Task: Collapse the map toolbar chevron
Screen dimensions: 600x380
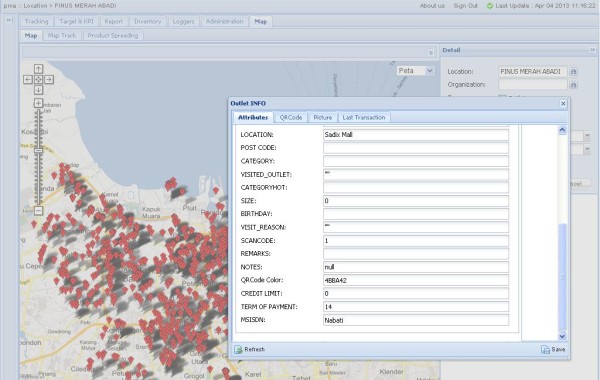Action: pyautogui.click(x=431, y=52)
